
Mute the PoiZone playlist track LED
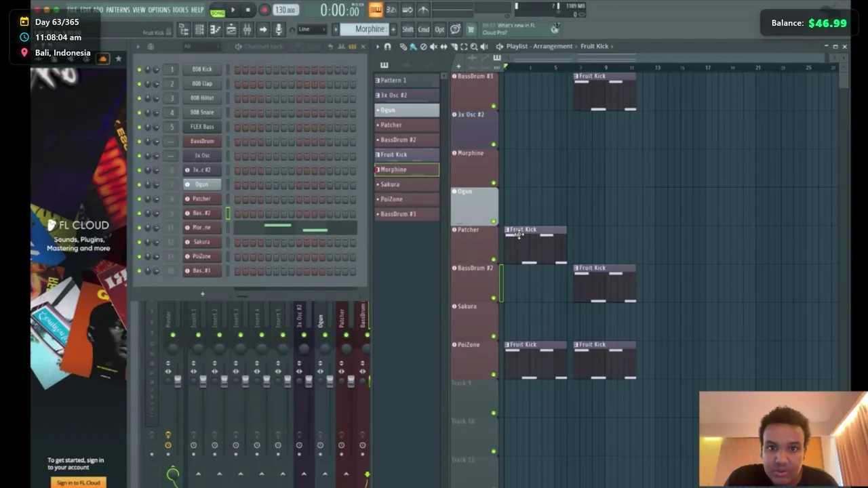point(494,374)
